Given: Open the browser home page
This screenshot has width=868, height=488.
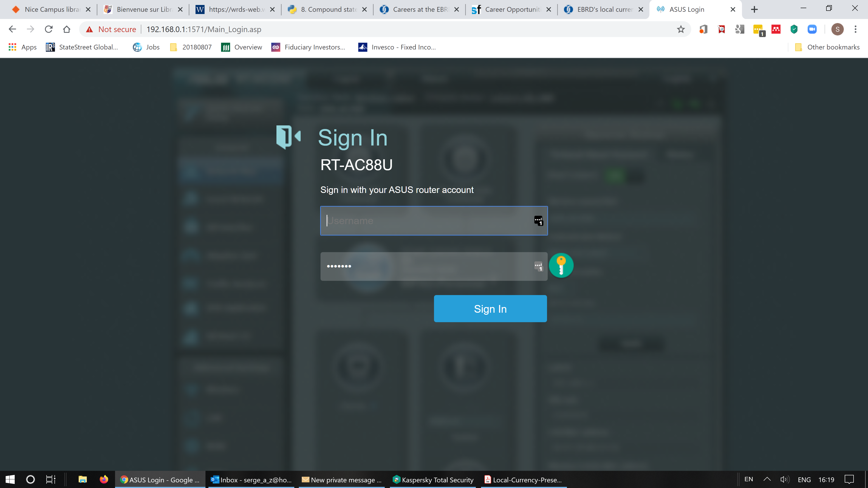Looking at the screenshot, I should click(67, 29).
